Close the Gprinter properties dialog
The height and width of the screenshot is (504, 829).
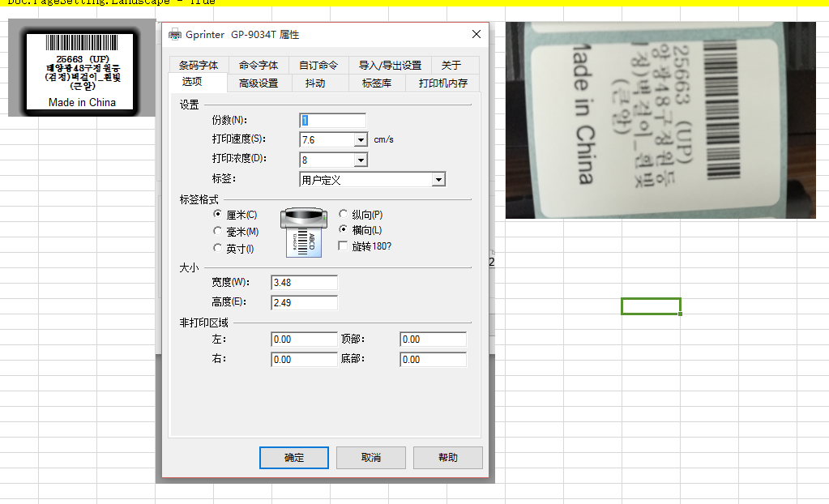point(476,34)
